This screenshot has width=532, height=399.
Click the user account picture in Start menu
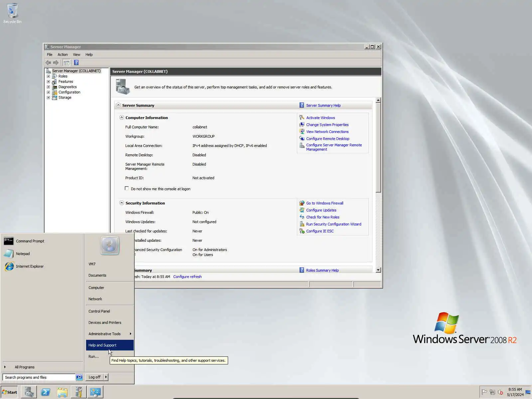(x=110, y=245)
